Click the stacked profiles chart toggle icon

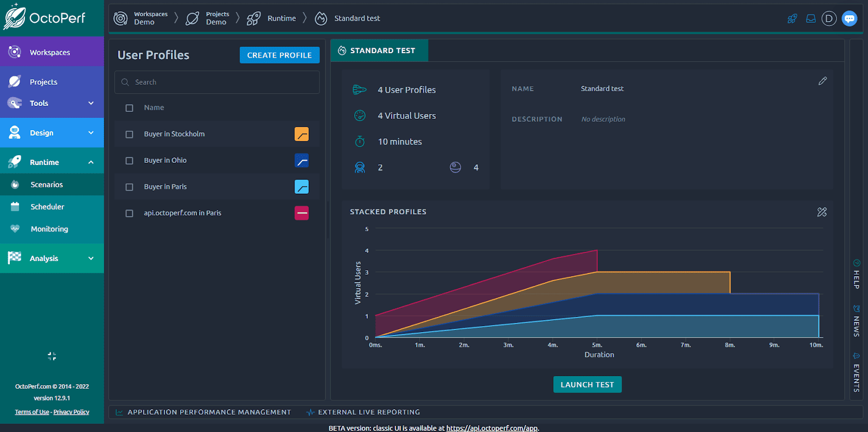tap(822, 212)
